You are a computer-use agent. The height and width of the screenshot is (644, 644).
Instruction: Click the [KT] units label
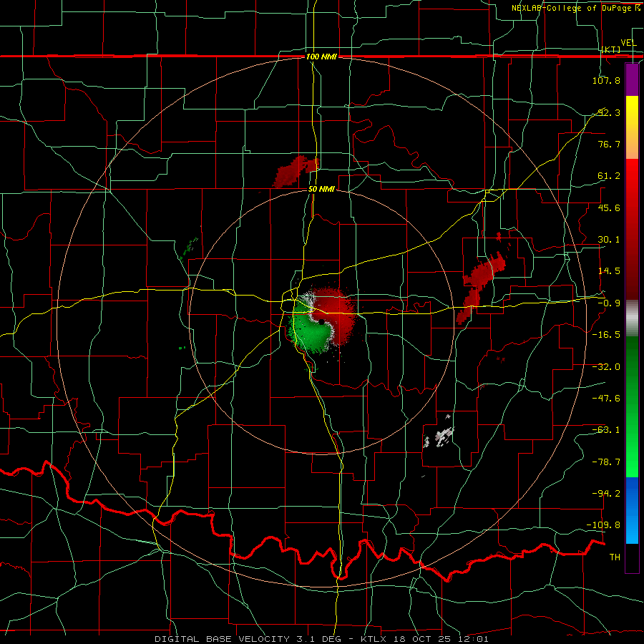pos(611,49)
